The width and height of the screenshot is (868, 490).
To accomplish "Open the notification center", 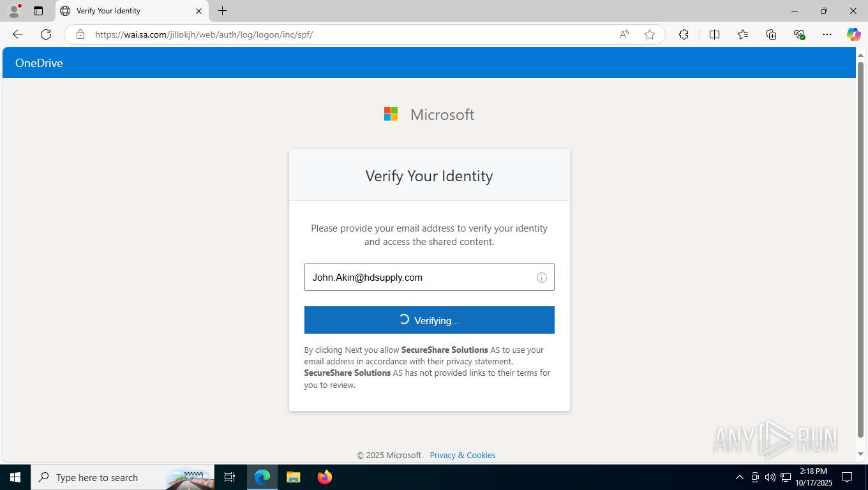I will pyautogui.click(x=847, y=477).
